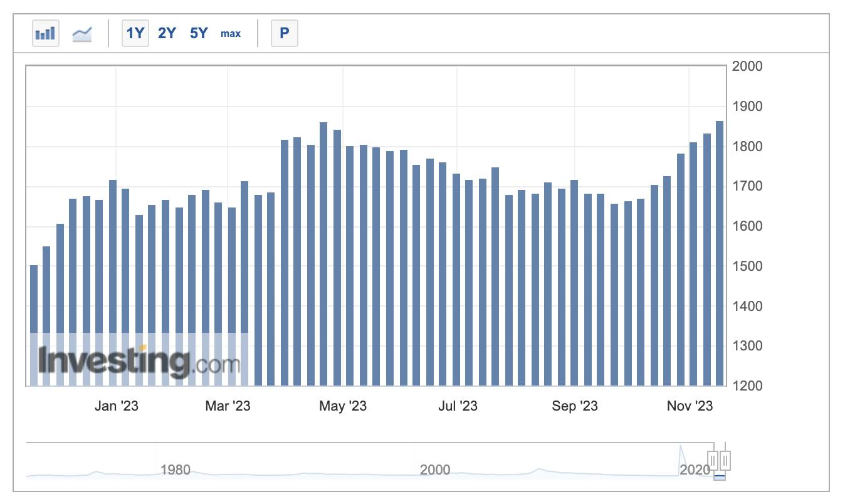
Task: Switch to bar chart view icon
Action: point(46,33)
